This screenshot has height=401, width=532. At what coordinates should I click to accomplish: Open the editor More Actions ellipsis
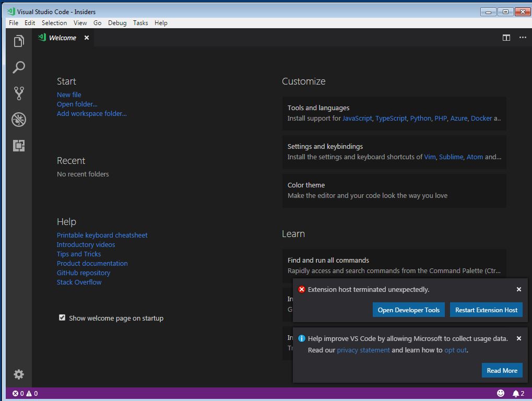pyautogui.click(x=523, y=37)
